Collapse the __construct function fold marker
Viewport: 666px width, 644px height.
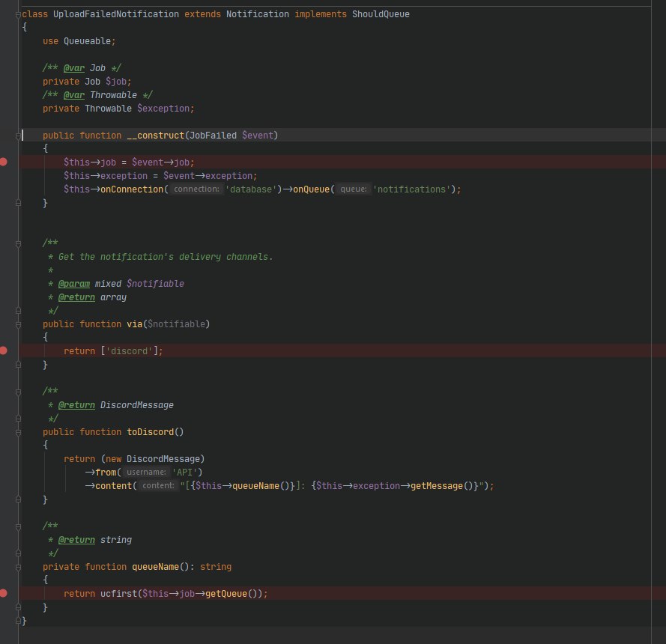click(x=18, y=136)
